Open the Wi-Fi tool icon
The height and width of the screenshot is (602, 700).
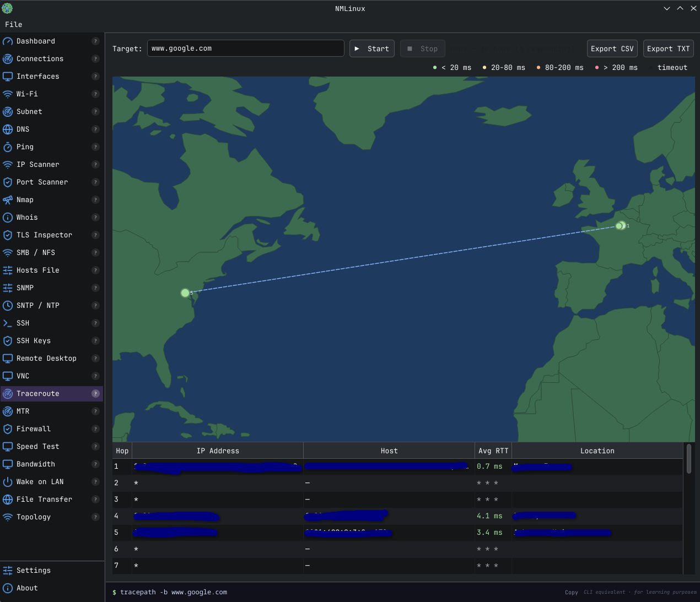pyautogui.click(x=8, y=94)
